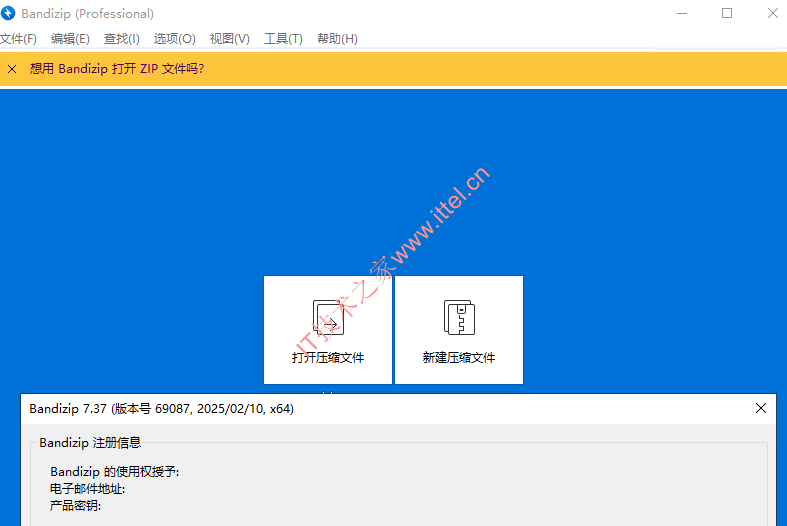This screenshot has height=526, width=787.
Task: Click the 新建压缩文件 tile
Action: pos(459,330)
